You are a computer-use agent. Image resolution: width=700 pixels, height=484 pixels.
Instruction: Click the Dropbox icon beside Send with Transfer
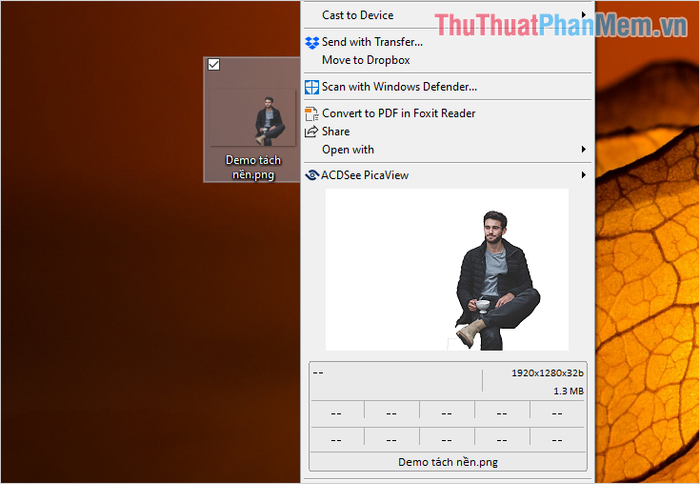(312, 42)
